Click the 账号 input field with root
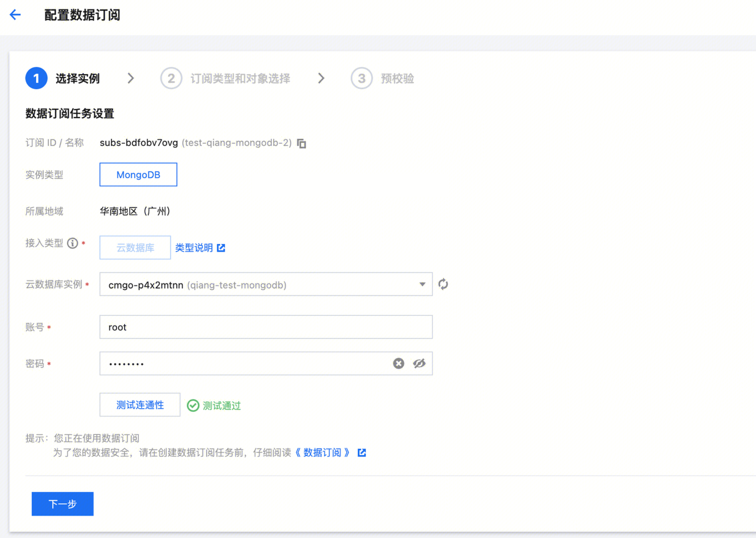 click(x=266, y=327)
